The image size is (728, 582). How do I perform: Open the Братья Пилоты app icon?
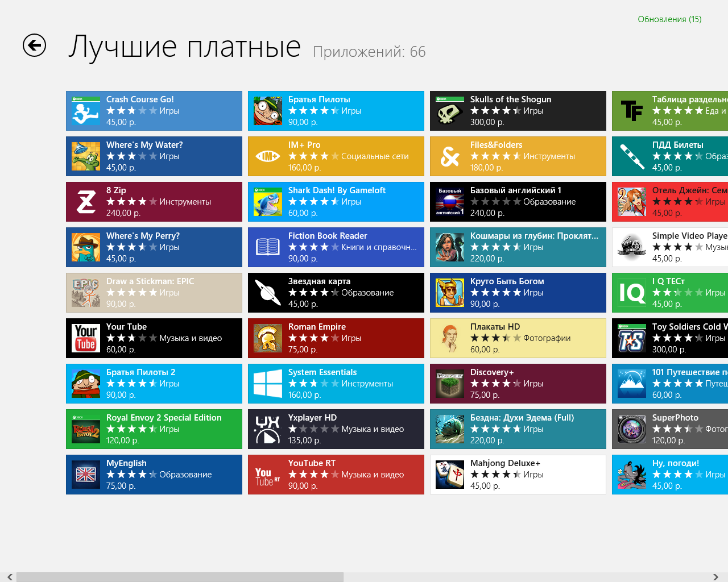[268, 111]
